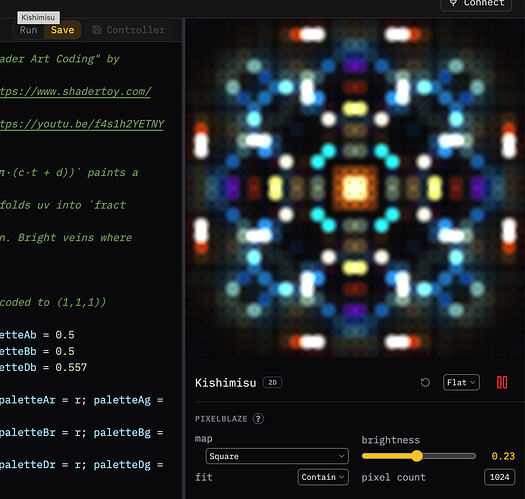Viewport: 525px width, 499px height.
Task: Click the 'Bright veins where' comment text
Action: [75, 237]
